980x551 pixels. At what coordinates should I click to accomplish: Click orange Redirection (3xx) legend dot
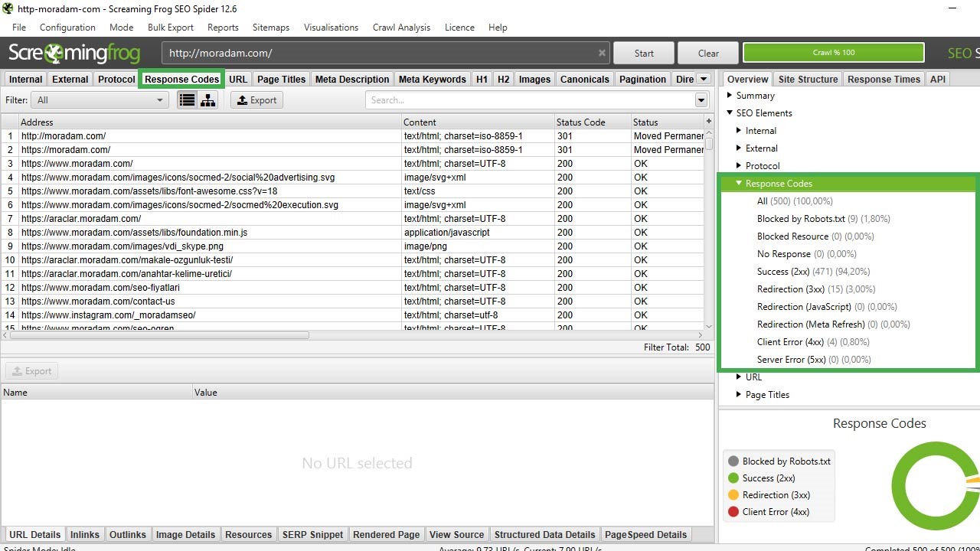tap(733, 495)
